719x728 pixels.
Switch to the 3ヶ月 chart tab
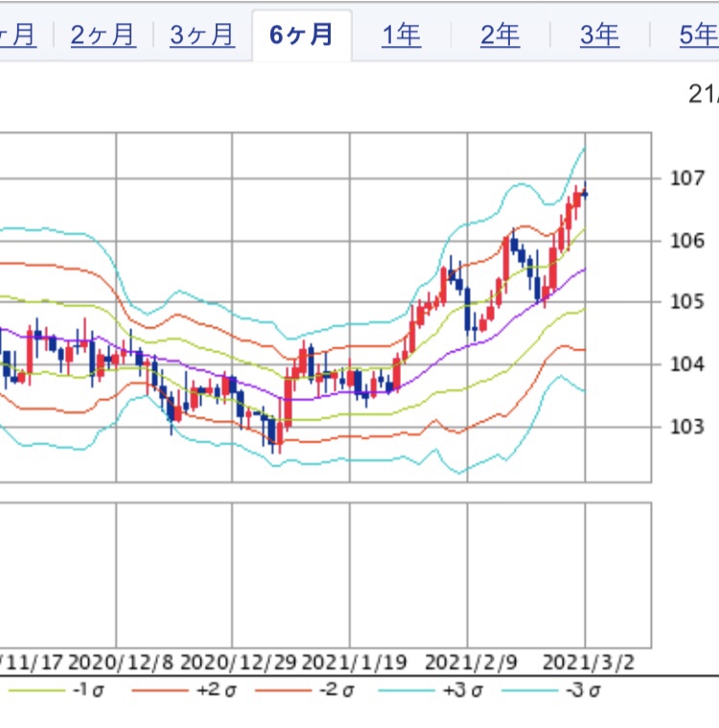point(202,36)
